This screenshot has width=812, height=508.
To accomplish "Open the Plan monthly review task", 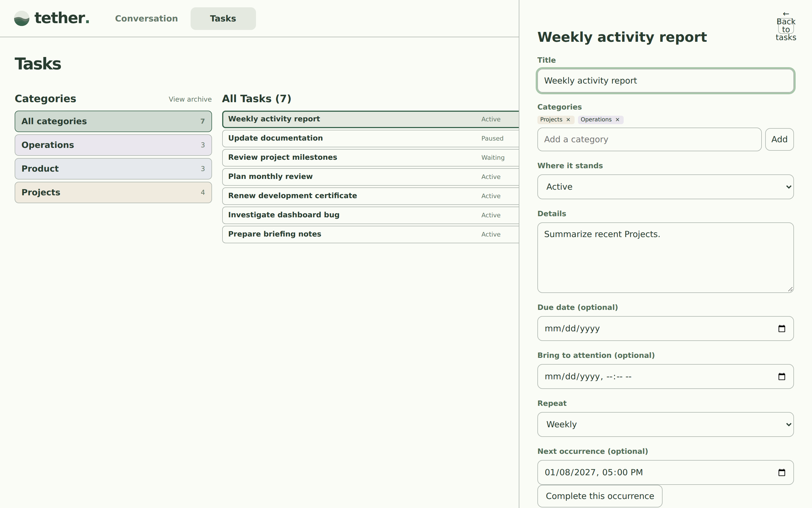I will [370, 177].
